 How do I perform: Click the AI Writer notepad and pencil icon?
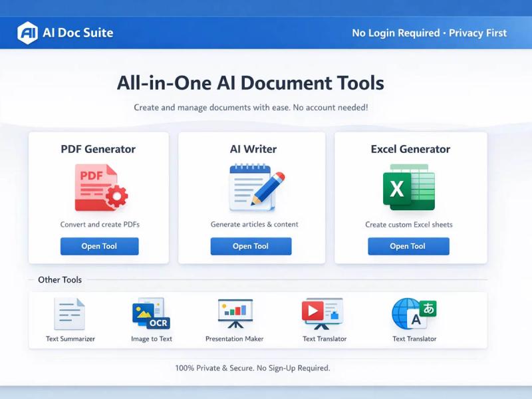[x=255, y=188]
